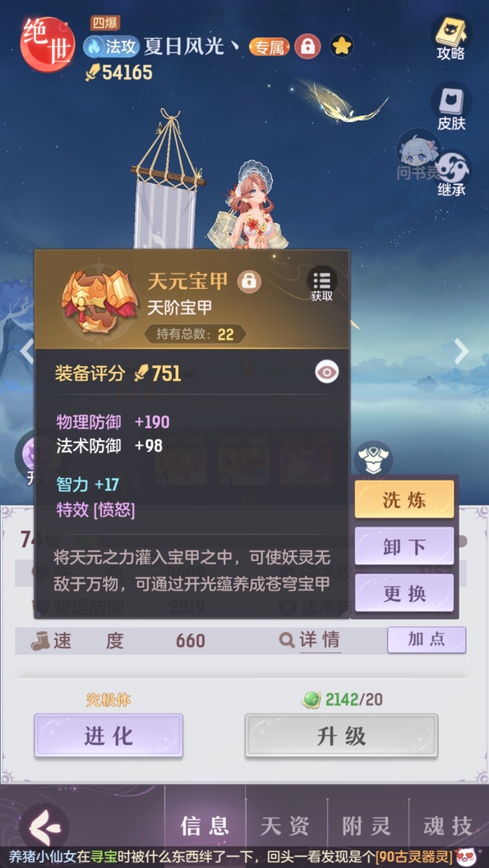
Task: Click the 进化 evolve button
Action: coord(108,735)
